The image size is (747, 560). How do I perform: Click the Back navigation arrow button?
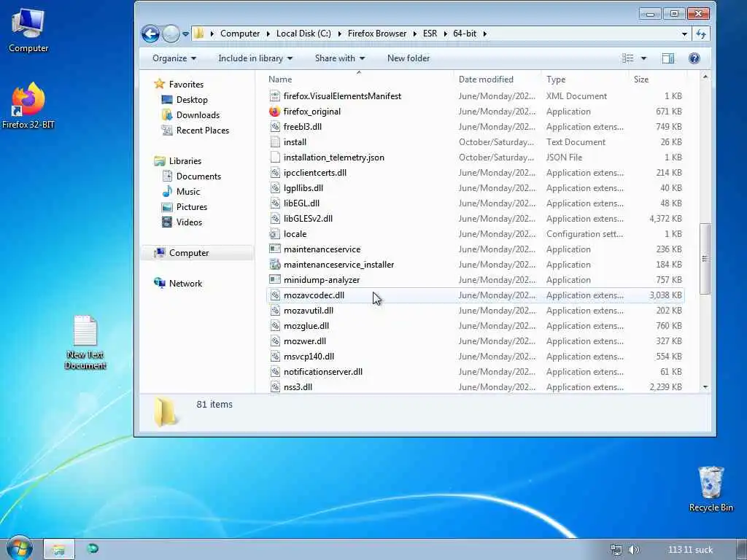click(x=150, y=34)
